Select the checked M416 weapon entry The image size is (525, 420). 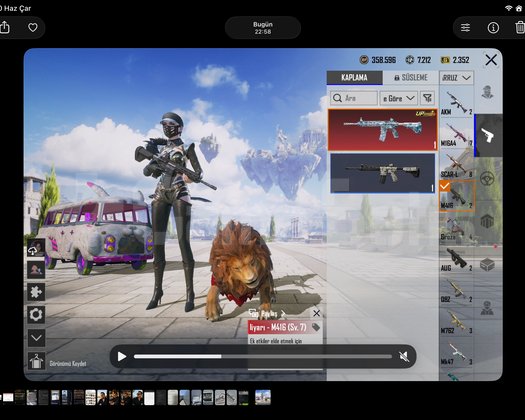(457, 196)
